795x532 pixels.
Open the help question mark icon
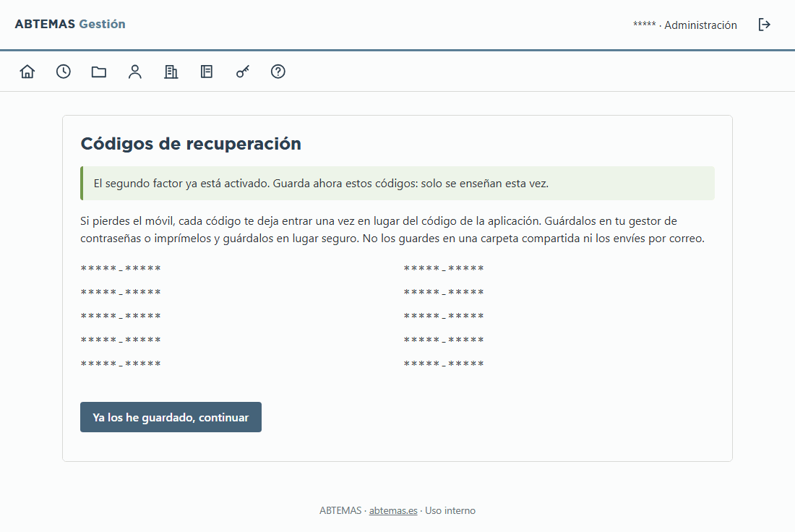278,72
